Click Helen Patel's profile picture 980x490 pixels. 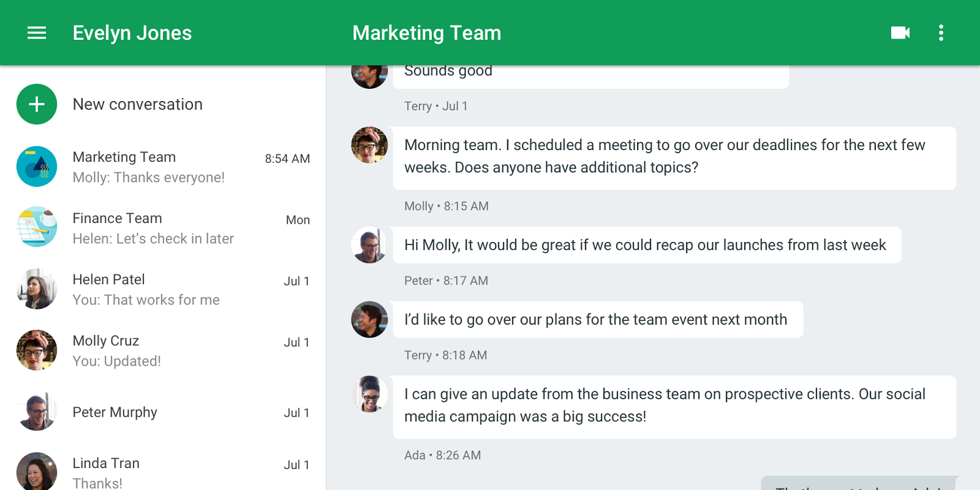click(x=37, y=289)
